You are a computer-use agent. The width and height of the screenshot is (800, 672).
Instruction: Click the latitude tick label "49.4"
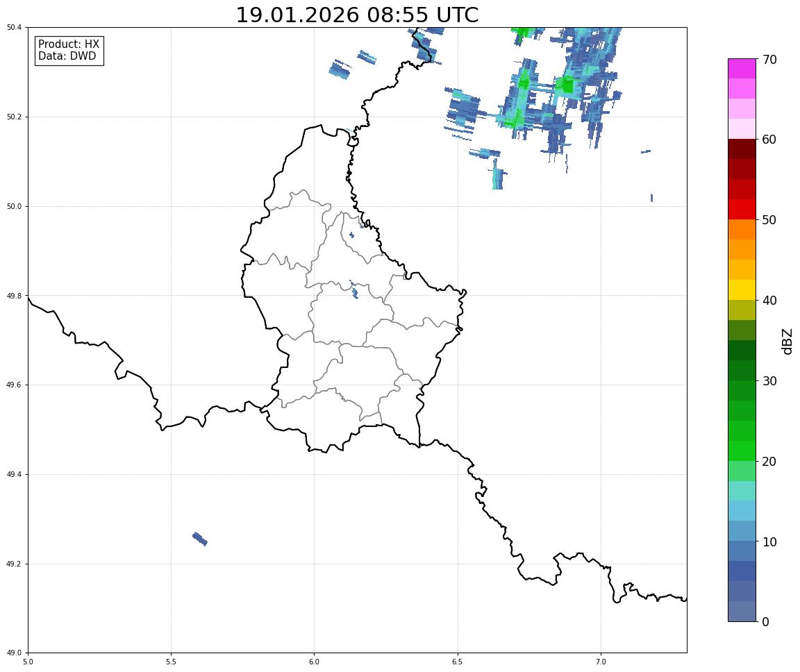click(x=15, y=474)
